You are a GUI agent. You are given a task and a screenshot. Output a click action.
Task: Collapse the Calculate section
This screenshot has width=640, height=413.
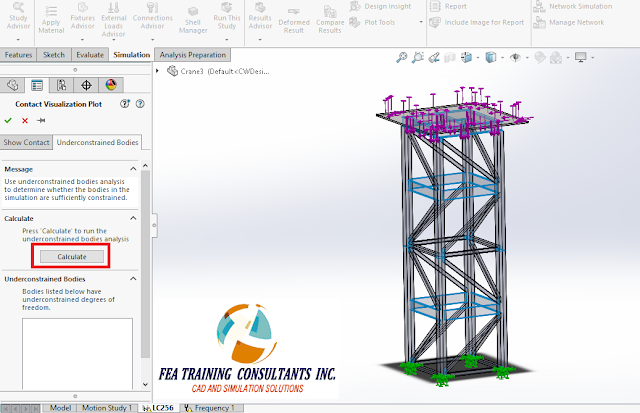[133, 218]
